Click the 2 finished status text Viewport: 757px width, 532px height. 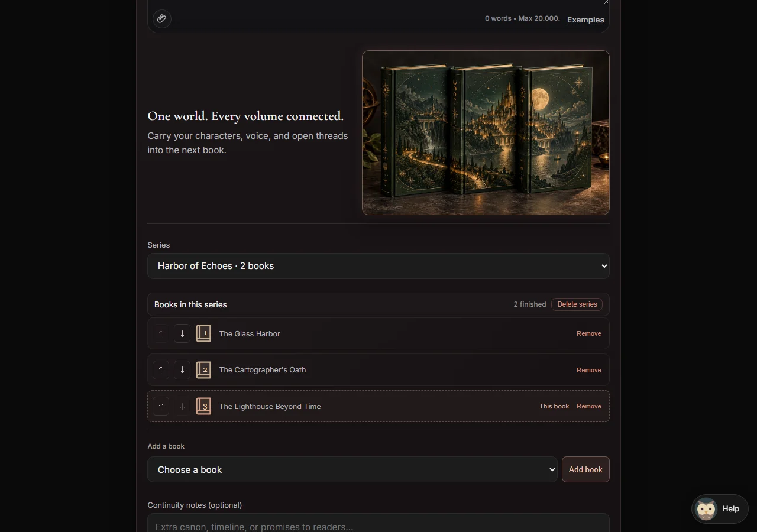point(530,304)
